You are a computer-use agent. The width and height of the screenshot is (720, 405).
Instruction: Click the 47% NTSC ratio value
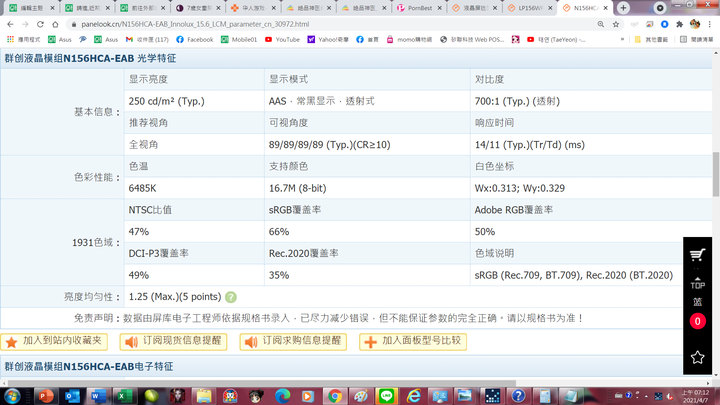[139, 231]
